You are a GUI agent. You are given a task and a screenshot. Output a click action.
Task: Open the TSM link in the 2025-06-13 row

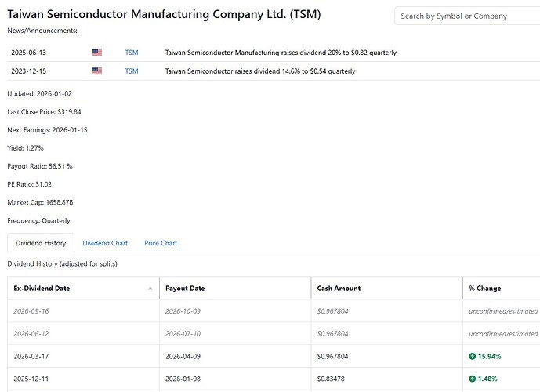pyautogui.click(x=131, y=53)
